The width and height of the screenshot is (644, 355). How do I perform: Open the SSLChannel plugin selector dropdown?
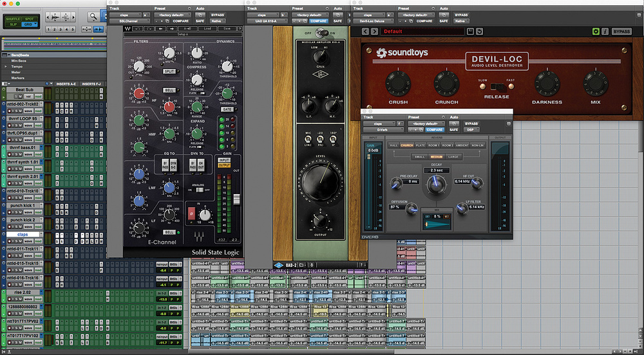tap(129, 21)
